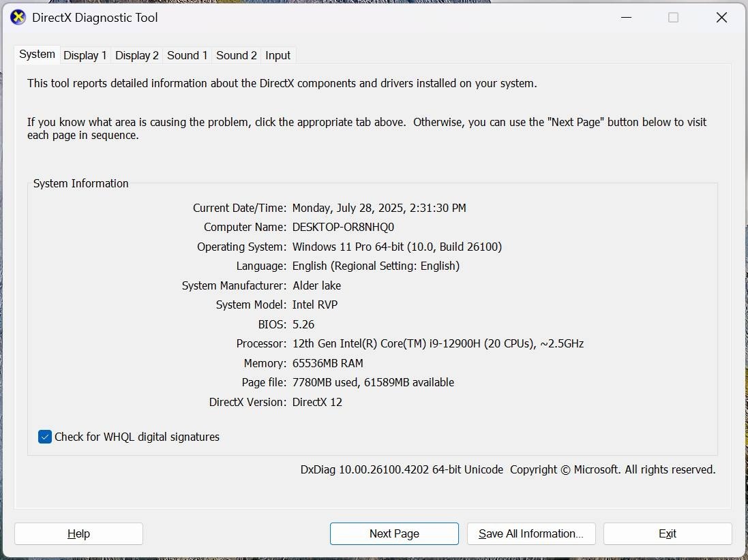The height and width of the screenshot is (560, 748).
Task: Click the Processor label
Action: 261,343
